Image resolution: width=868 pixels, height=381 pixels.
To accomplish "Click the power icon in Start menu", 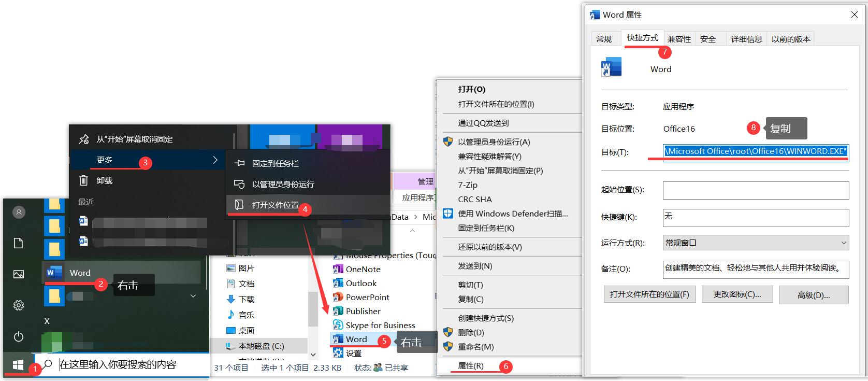I will click(19, 336).
